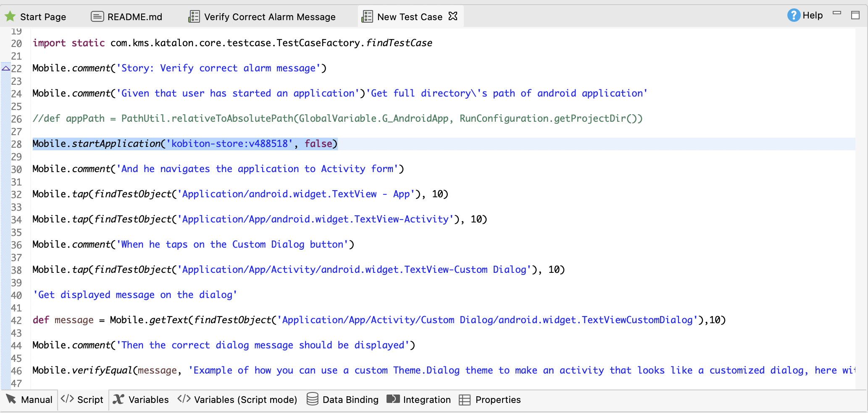Viewport: 868px width, 413px height.
Task: Select the Script view tab
Action: (83, 400)
